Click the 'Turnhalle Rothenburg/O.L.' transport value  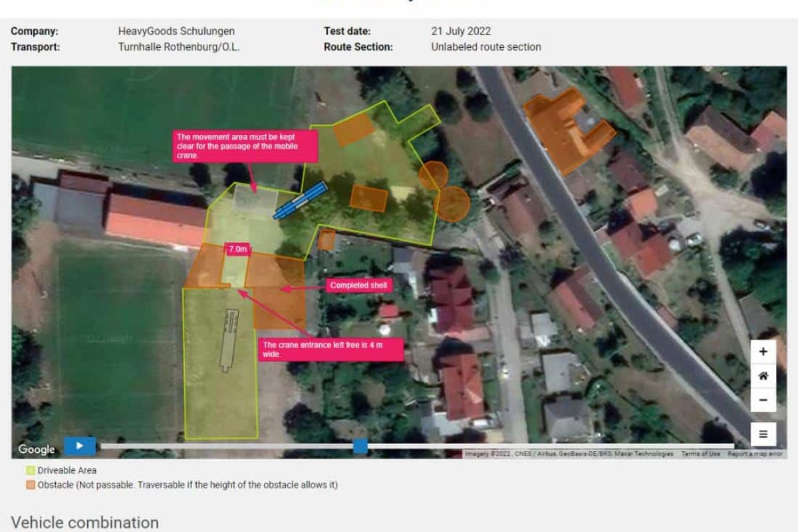tap(179, 47)
